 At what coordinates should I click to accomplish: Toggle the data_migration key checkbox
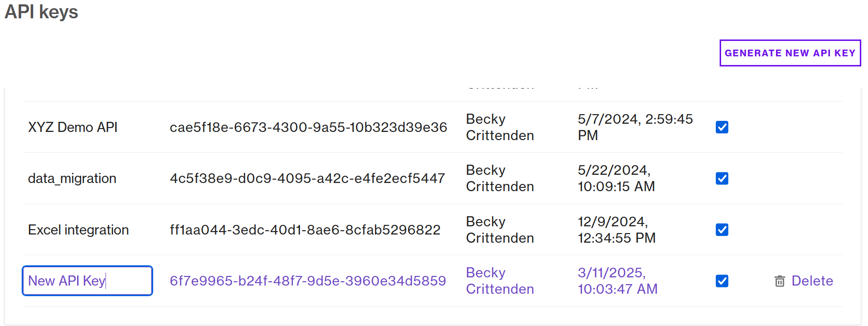[x=722, y=178]
